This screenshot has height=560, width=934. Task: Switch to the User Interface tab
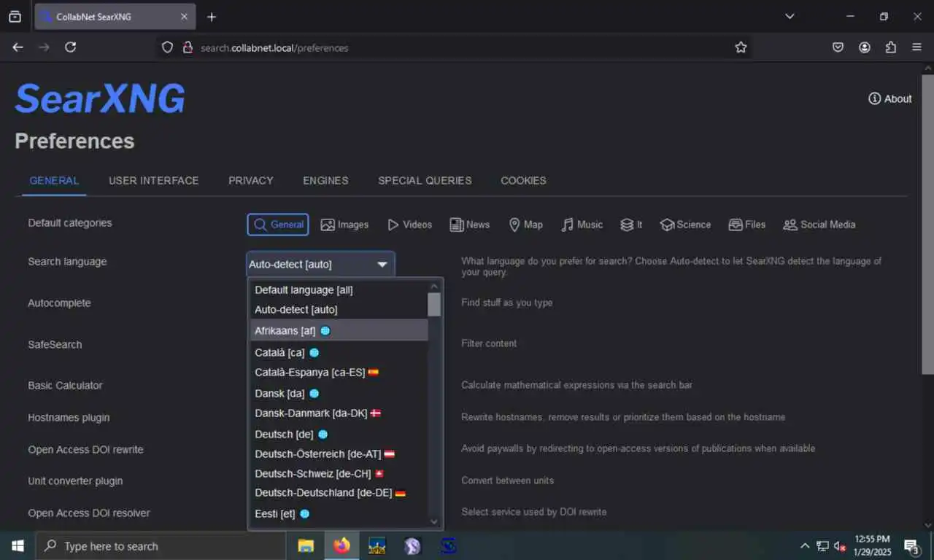tap(153, 180)
